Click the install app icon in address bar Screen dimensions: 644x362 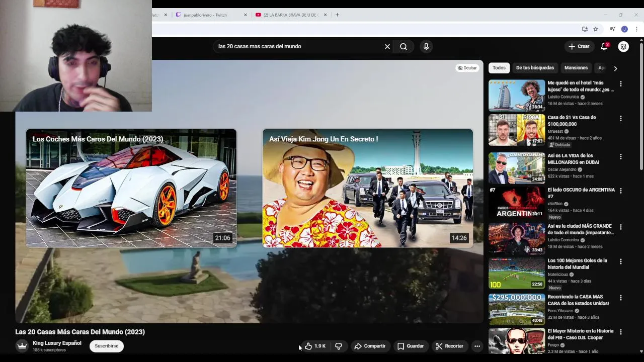pos(585,29)
